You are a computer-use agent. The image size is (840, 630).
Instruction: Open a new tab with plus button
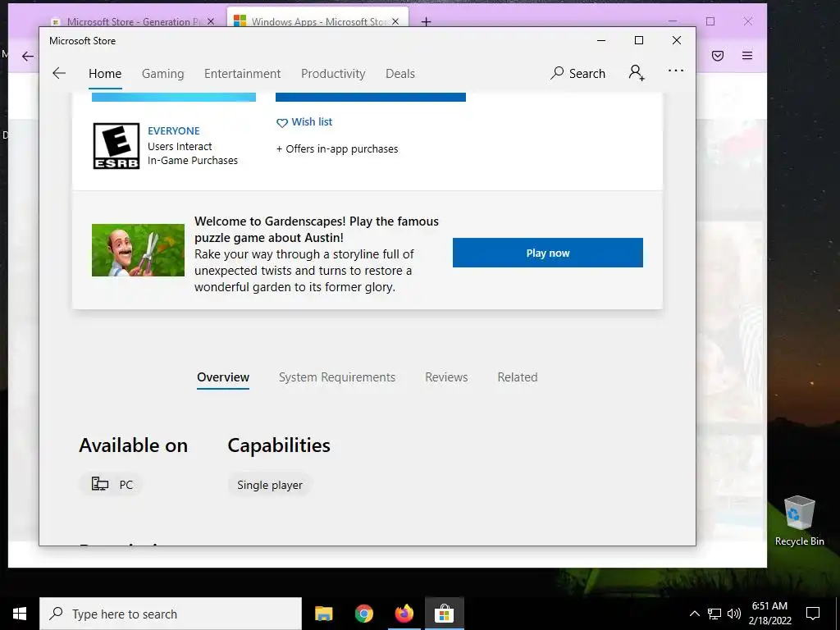[x=426, y=21]
